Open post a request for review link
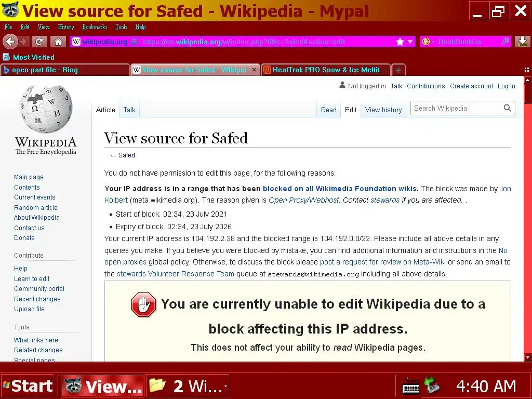Viewport: 532px width, 399px height. [x=383, y=262]
